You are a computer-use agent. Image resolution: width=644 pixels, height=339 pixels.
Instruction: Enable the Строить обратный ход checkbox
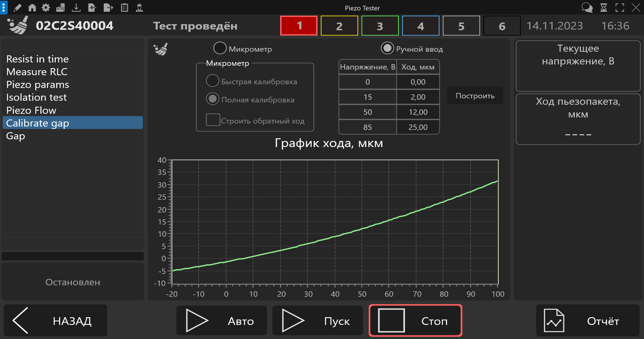pos(213,120)
